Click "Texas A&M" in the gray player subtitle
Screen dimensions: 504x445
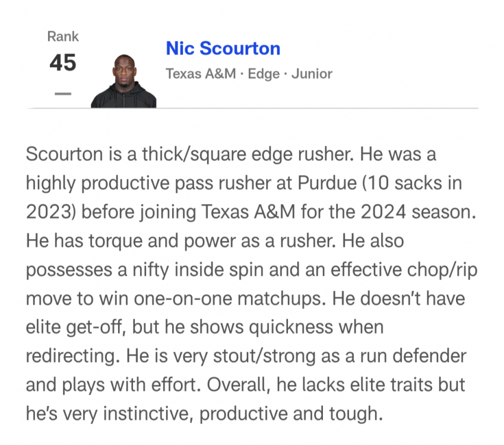pyautogui.click(x=200, y=74)
